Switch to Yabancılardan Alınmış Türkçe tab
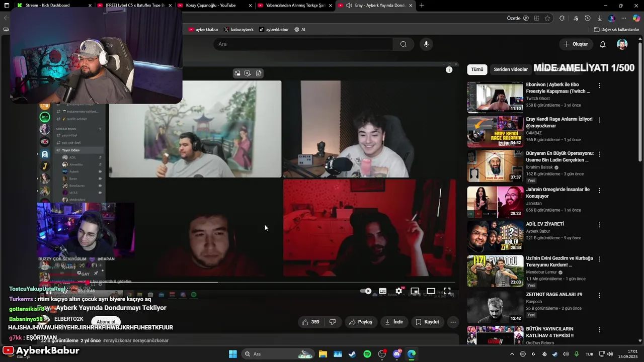 tap(295, 6)
